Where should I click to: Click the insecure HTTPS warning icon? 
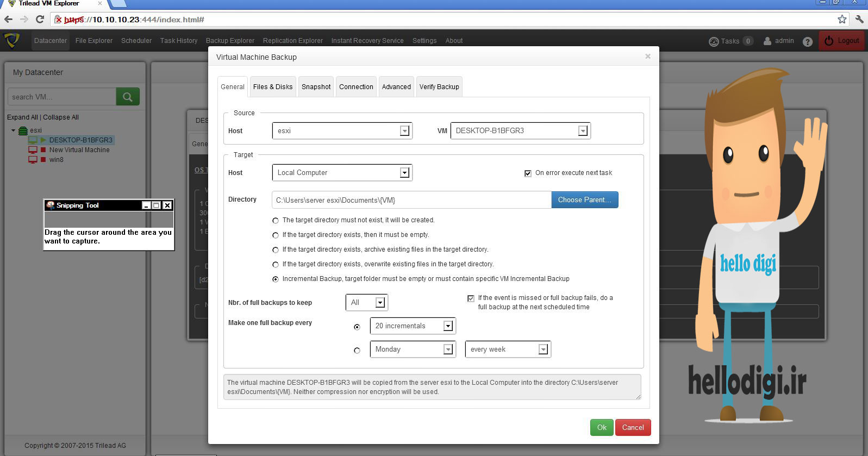(x=58, y=20)
